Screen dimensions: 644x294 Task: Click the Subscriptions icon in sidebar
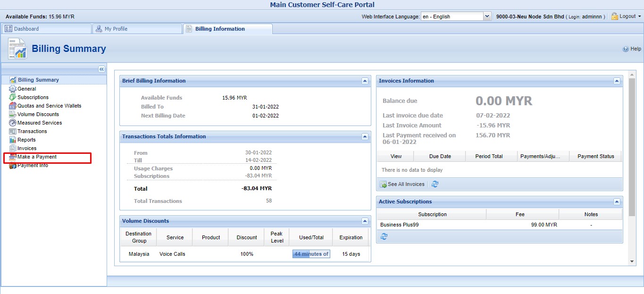click(x=13, y=97)
